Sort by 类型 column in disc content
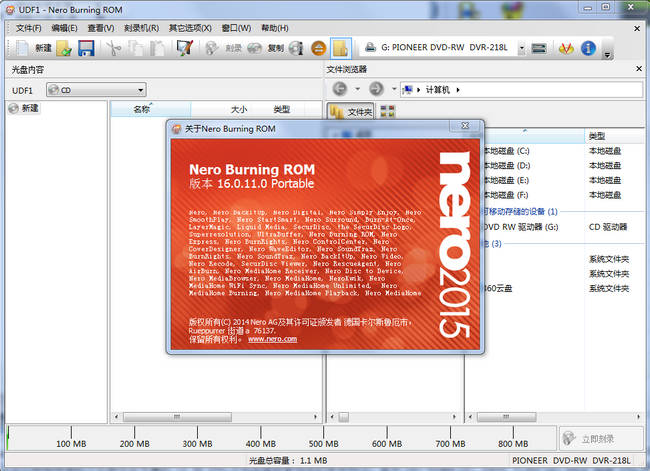This screenshot has height=471, width=650. pyautogui.click(x=282, y=109)
